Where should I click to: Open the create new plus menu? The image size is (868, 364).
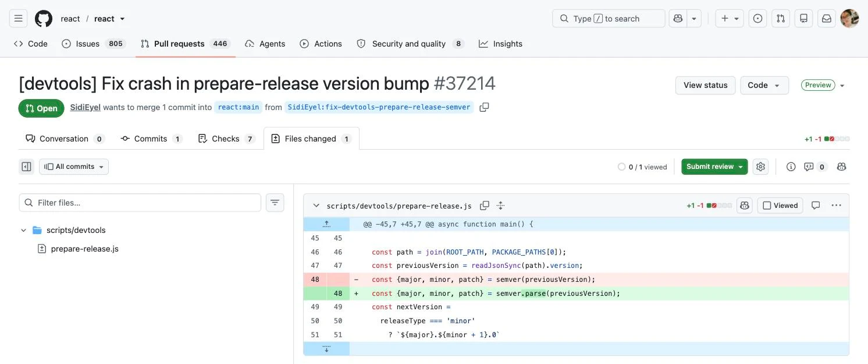(x=730, y=19)
